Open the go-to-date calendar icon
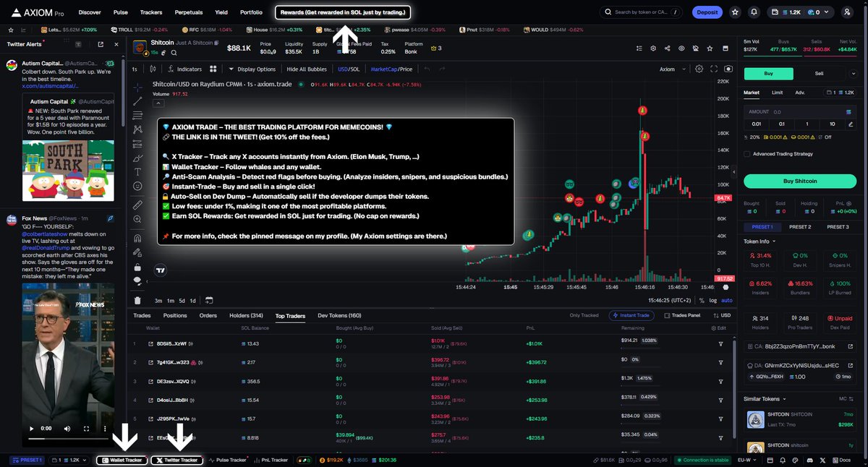868x467 pixels. [x=209, y=300]
